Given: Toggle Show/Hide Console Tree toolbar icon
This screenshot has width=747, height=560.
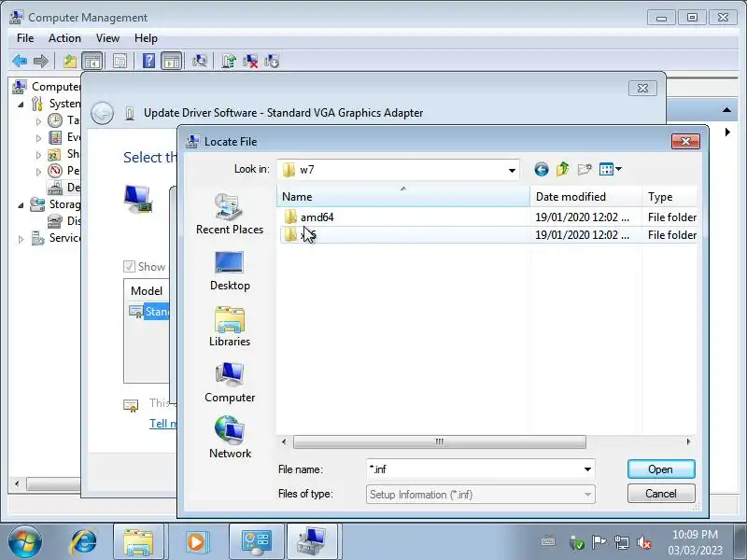Looking at the screenshot, I should coord(92,61).
